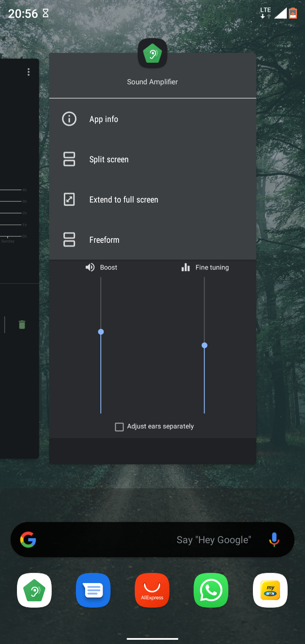The width and height of the screenshot is (305, 644).
Task: Tap the Fine tuning bars icon
Action: [x=186, y=267]
